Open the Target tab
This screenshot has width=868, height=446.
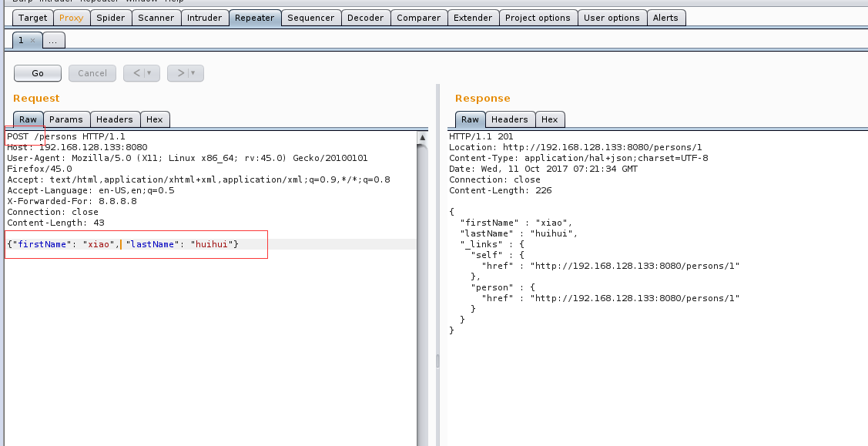click(x=32, y=17)
